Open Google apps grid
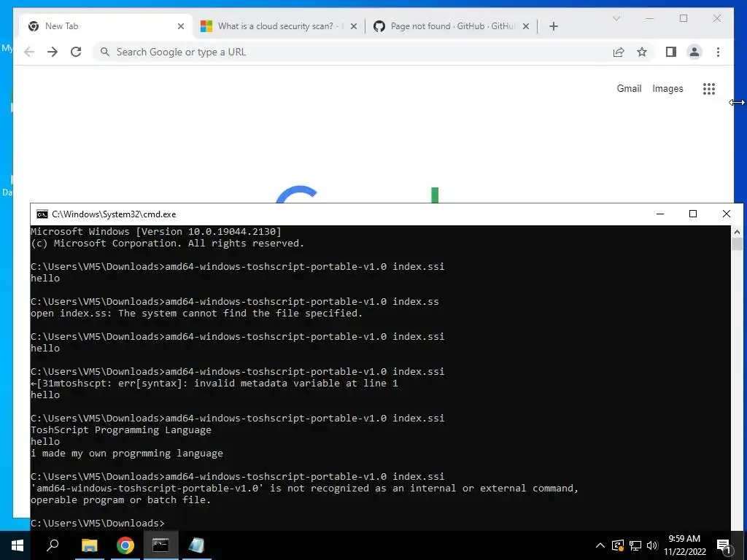Screen dimensions: 747x560 pyautogui.click(x=709, y=88)
